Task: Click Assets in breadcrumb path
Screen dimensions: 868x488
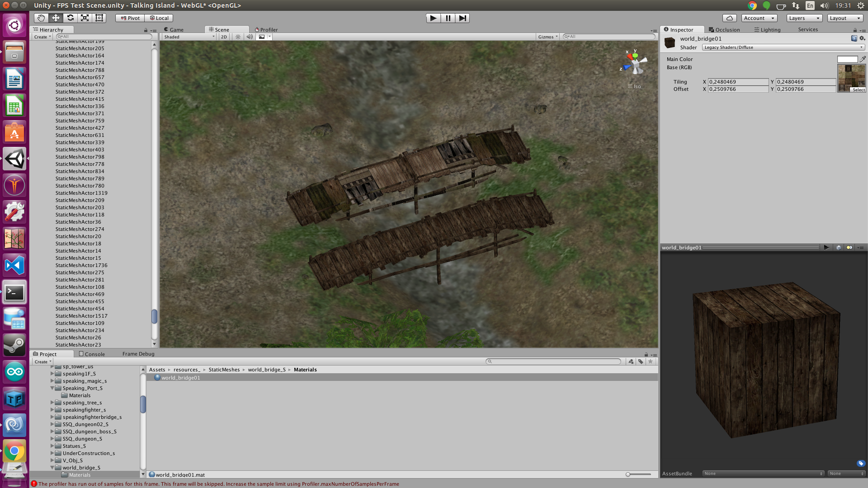Action: coord(157,370)
